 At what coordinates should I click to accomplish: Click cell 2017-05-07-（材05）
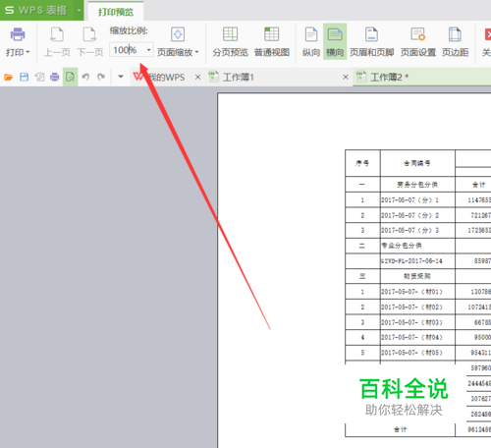tap(417, 353)
